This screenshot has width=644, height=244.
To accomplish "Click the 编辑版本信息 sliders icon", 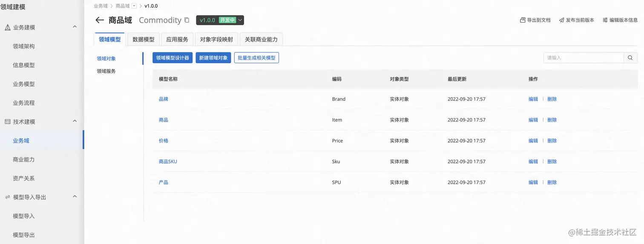I will [x=605, y=20].
